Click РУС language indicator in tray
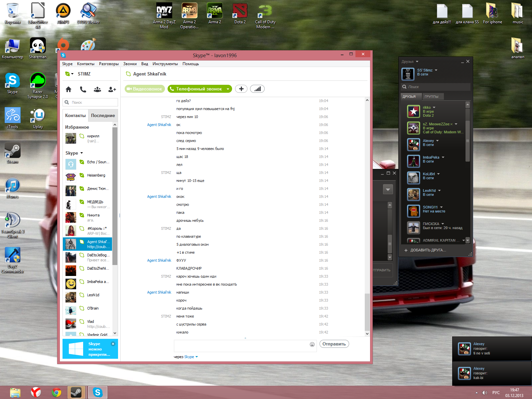Screen dimensions: 532x399 point(496,393)
